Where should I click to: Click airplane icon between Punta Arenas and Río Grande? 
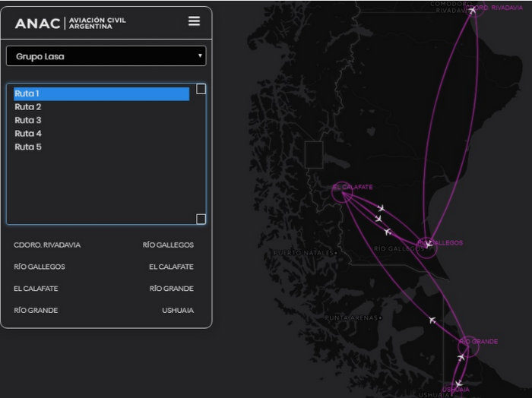pos(432,321)
